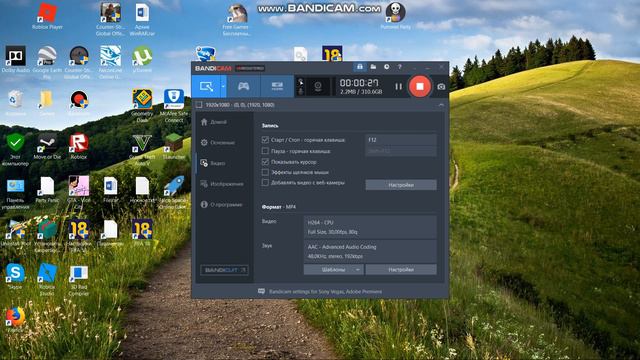
Task: Open the Image tab in Bandicam sidebar
Action: pyautogui.click(x=222, y=184)
